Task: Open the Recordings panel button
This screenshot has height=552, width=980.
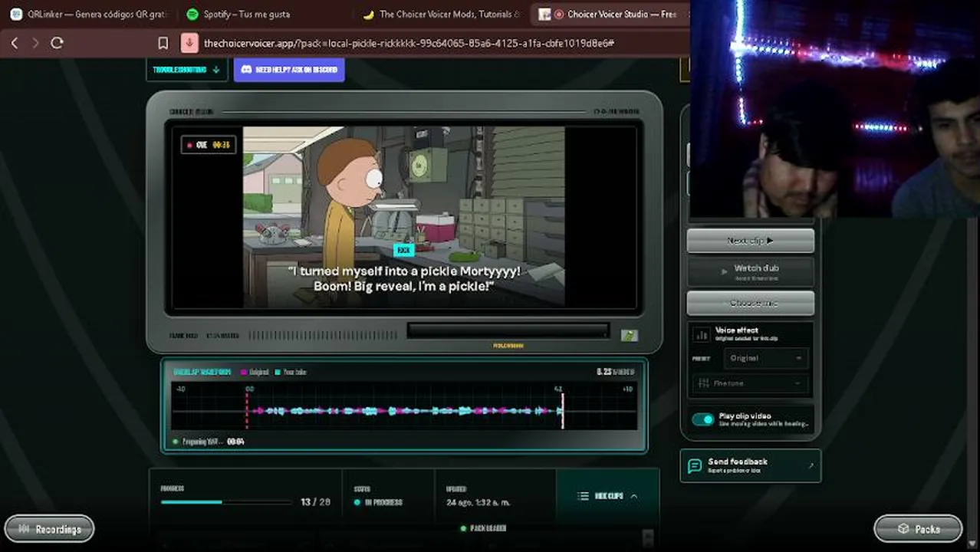Action: (49, 529)
